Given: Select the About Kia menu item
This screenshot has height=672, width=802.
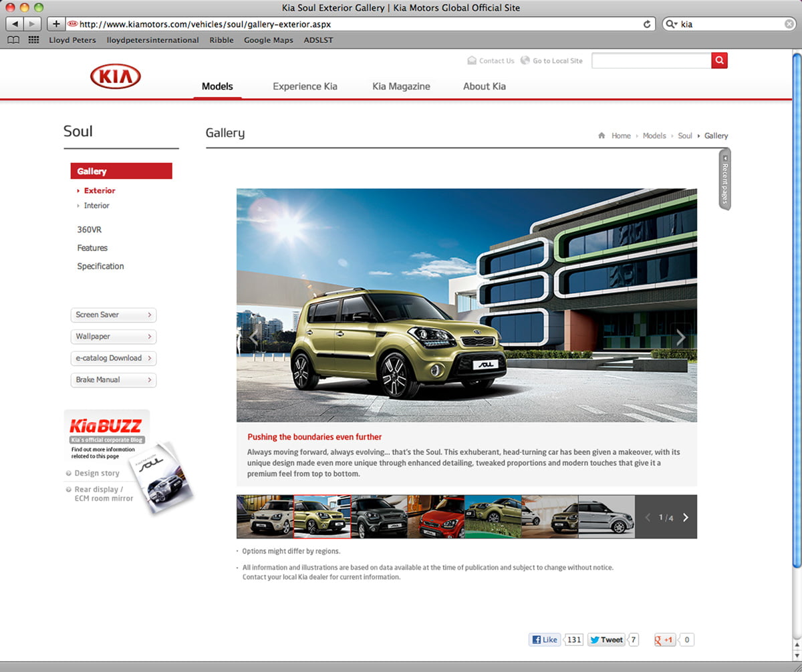Looking at the screenshot, I should (x=484, y=86).
